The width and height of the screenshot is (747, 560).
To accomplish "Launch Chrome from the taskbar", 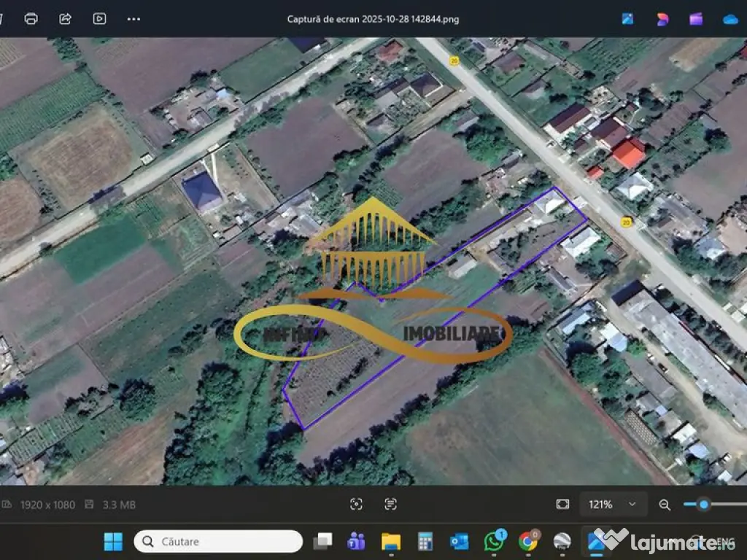I will pos(527,541).
